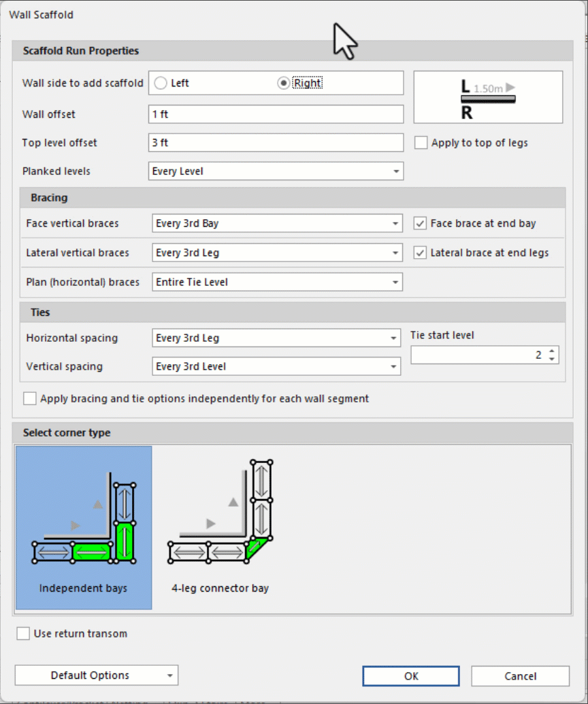Screen dimensions: 588x704
Task: Uncheck Face brace at end bay
Action: [421, 223]
